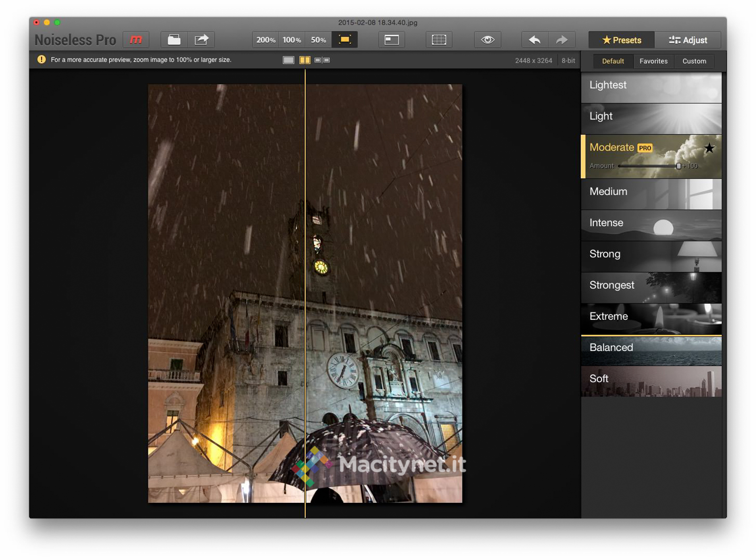Open the Custom presets tab
Image resolution: width=756 pixels, height=560 pixels.
pos(694,61)
